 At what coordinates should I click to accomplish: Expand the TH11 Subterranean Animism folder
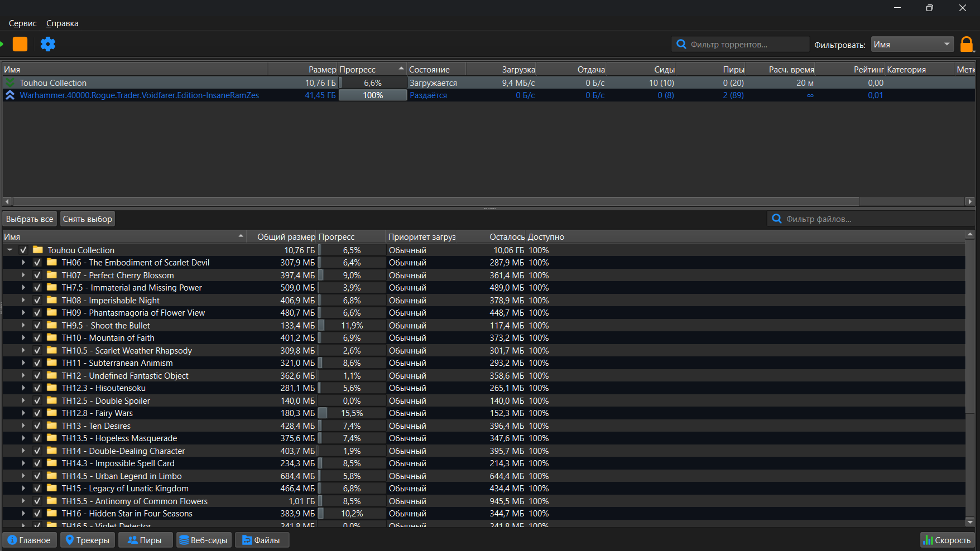tap(23, 363)
